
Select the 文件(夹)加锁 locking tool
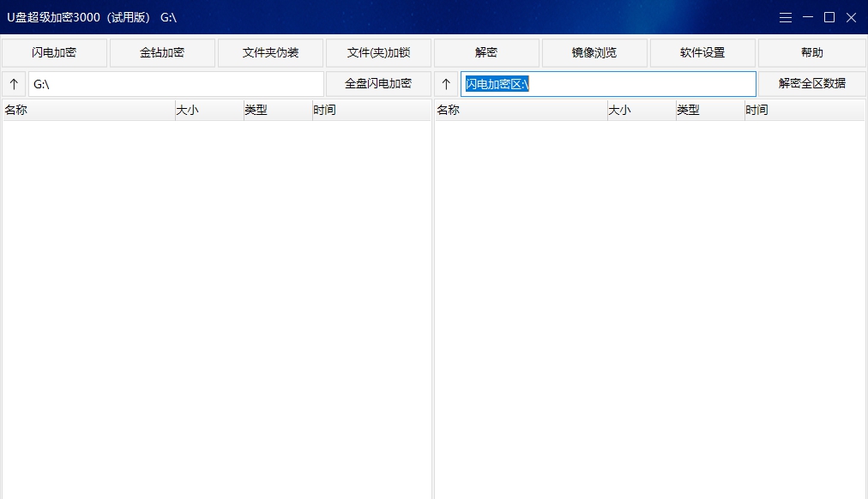pos(378,52)
